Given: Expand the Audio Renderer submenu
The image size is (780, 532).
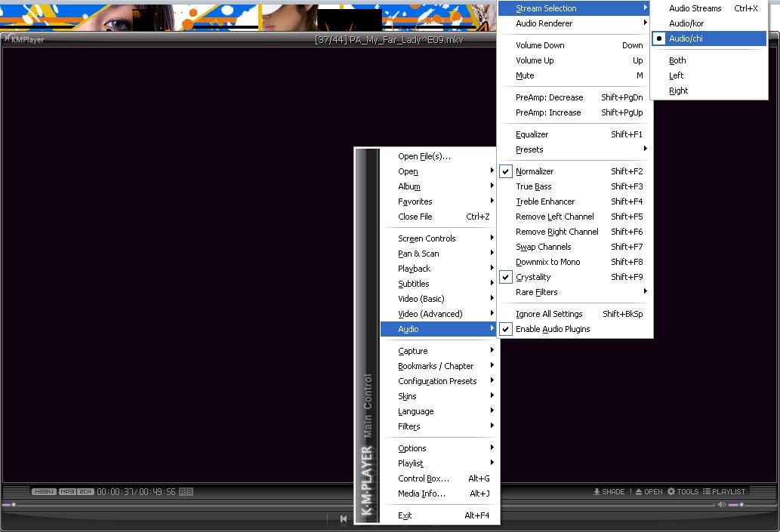Looking at the screenshot, I should [x=575, y=23].
